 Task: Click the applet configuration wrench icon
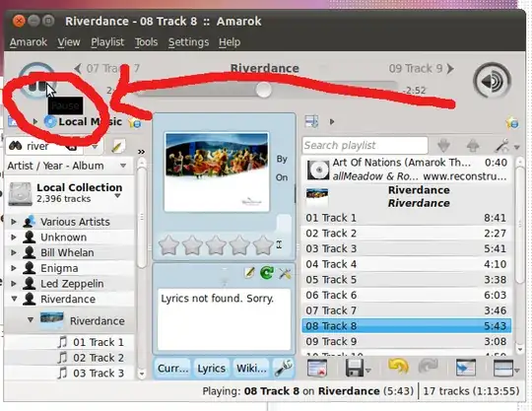284,369
